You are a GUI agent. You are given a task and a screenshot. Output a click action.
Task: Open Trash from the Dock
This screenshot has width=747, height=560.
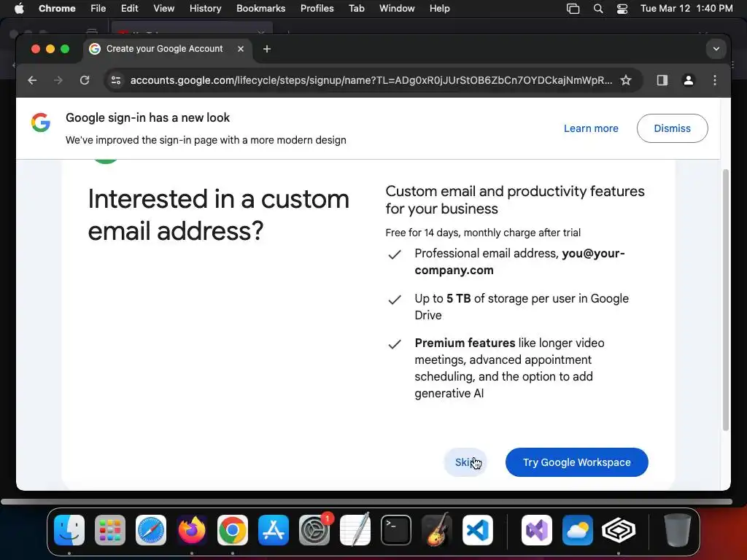(678, 530)
